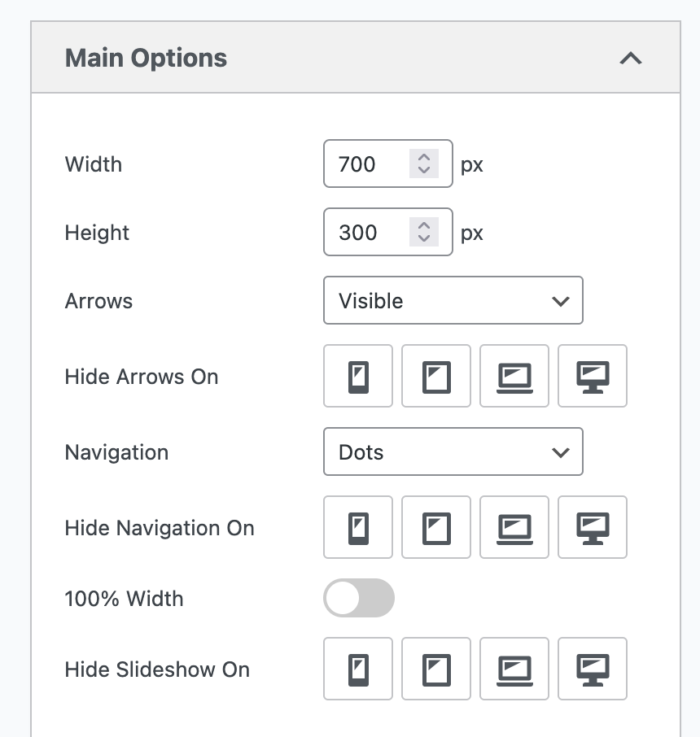Hide arrows on laptop devices

tap(514, 376)
